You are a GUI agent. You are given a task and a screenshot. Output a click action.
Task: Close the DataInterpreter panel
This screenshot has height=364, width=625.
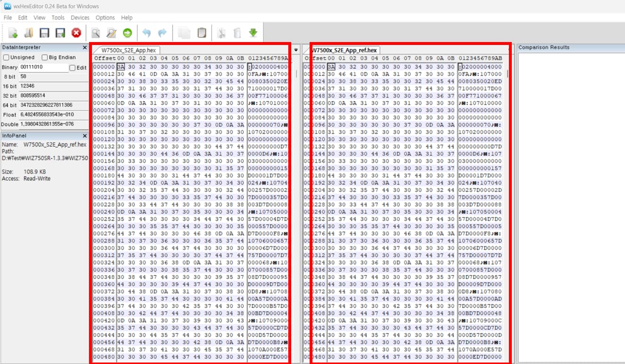[x=85, y=47]
